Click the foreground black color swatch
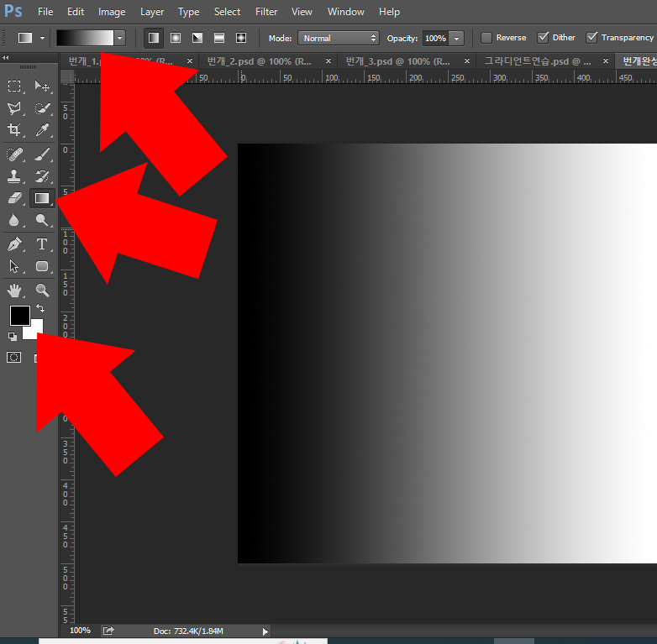 [18, 314]
